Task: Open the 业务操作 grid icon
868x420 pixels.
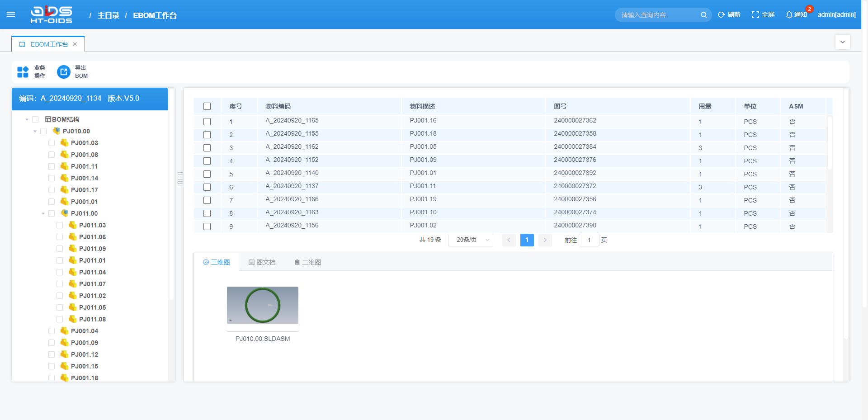Action: [23, 72]
